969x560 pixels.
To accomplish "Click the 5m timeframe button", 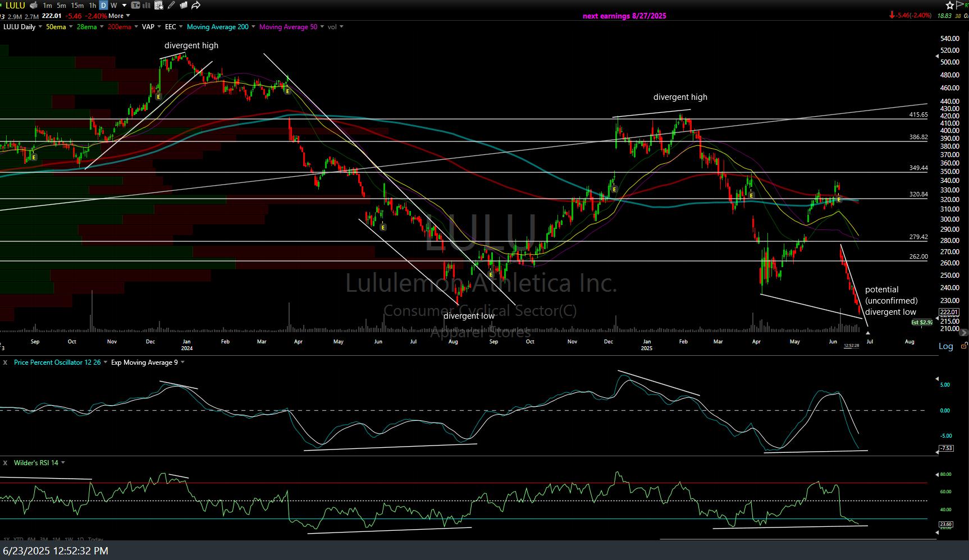I will [61, 6].
